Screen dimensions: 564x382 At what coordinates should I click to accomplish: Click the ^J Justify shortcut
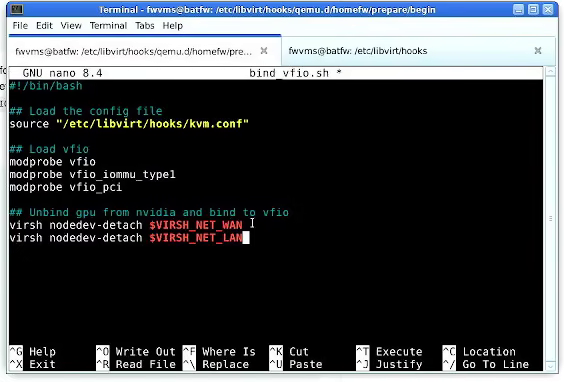389,364
